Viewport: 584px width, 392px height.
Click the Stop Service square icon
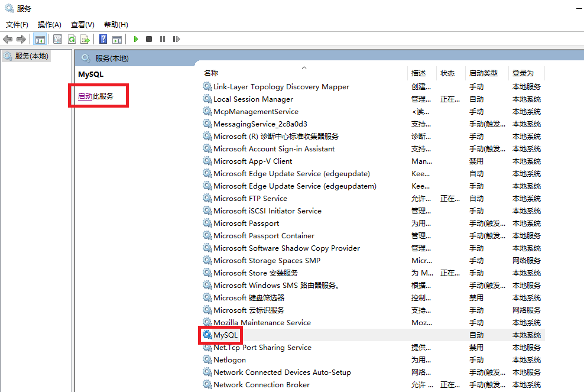coord(149,39)
